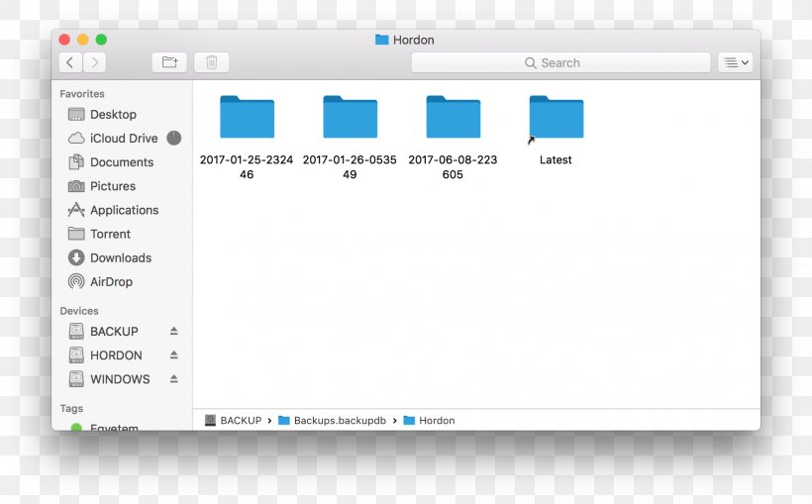Select AirDrop in the sidebar
Screen dimensions: 812x504
click(x=111, y=282)
